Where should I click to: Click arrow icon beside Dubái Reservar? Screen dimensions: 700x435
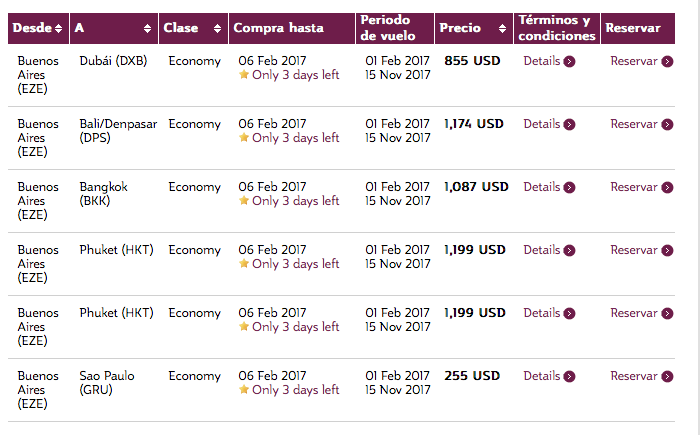tap(667, 62)
